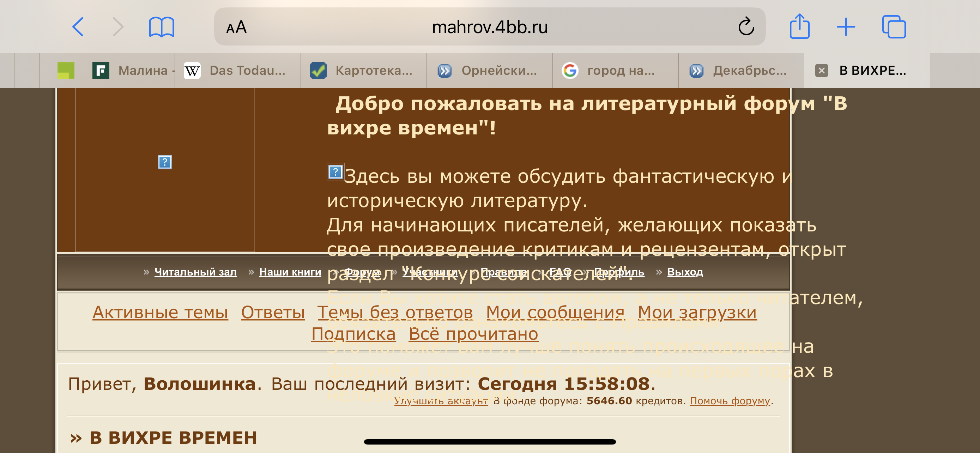Switch to the город на... Google tab
The height and width of the screenshot is (453, 980).
pyautogui.click(x=616, y=70)
